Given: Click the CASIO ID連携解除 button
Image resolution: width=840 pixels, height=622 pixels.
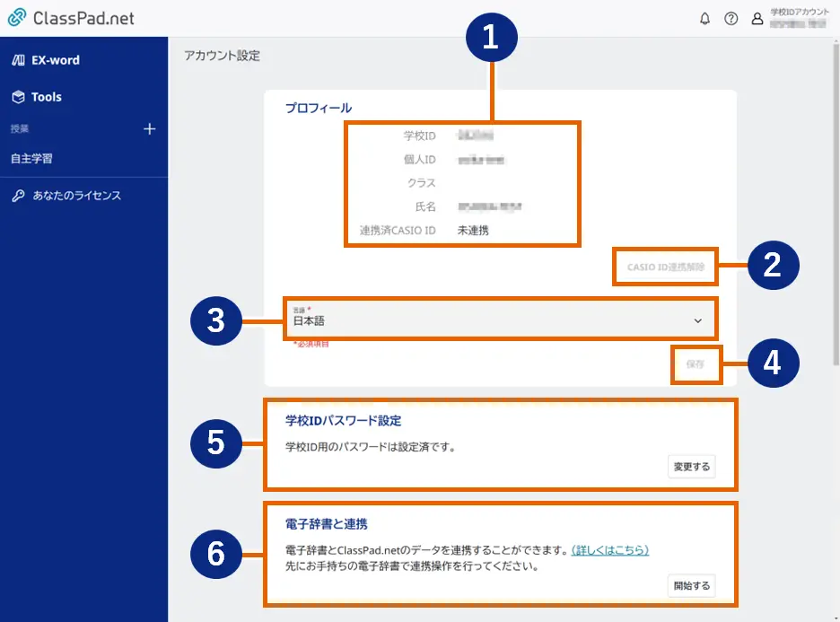Looking at the screenshot, I should click(x=664, y=267).
